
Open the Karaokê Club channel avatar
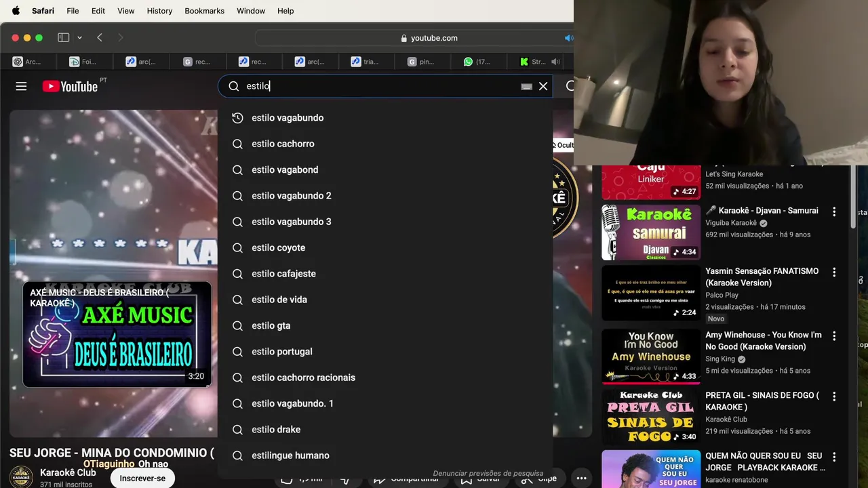point(21,477)
